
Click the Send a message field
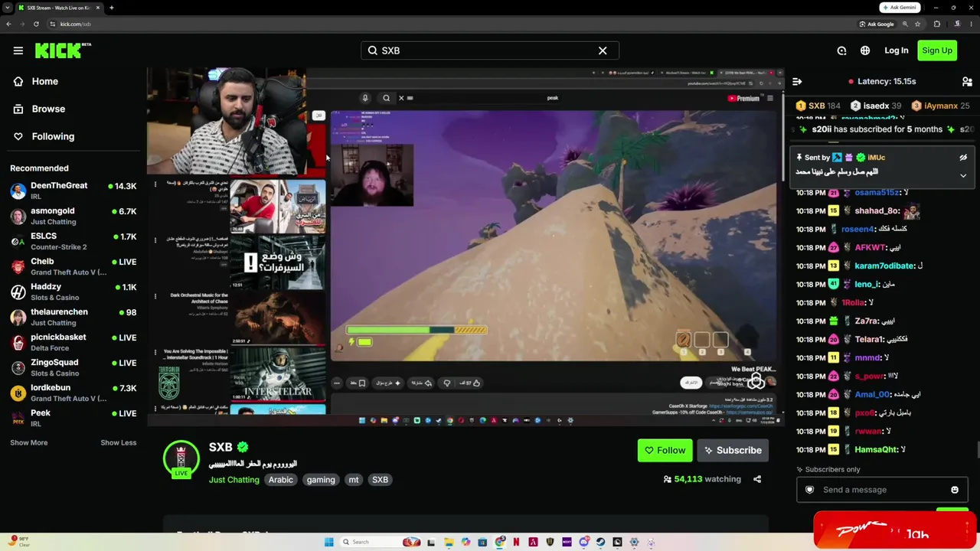click(x=880, y=490)
